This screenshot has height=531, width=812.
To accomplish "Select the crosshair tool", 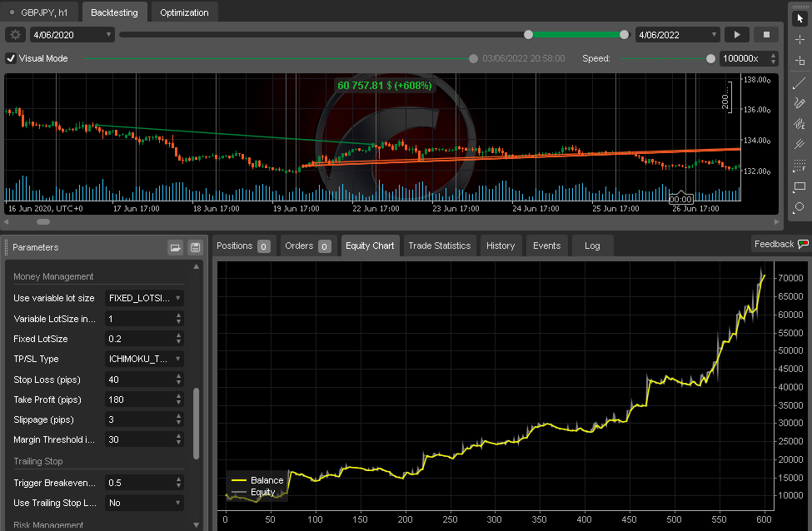I will click(800, 40).
